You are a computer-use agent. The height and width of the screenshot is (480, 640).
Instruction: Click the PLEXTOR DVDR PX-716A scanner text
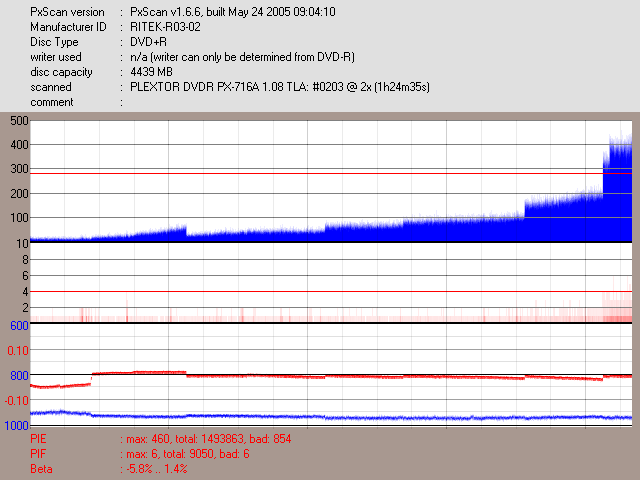280,87
